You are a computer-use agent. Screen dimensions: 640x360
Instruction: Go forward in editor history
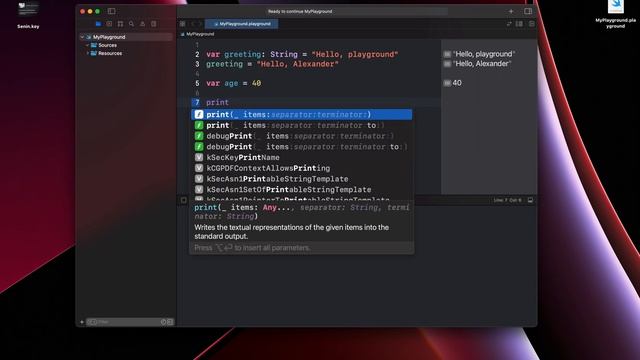click(200, 24)
